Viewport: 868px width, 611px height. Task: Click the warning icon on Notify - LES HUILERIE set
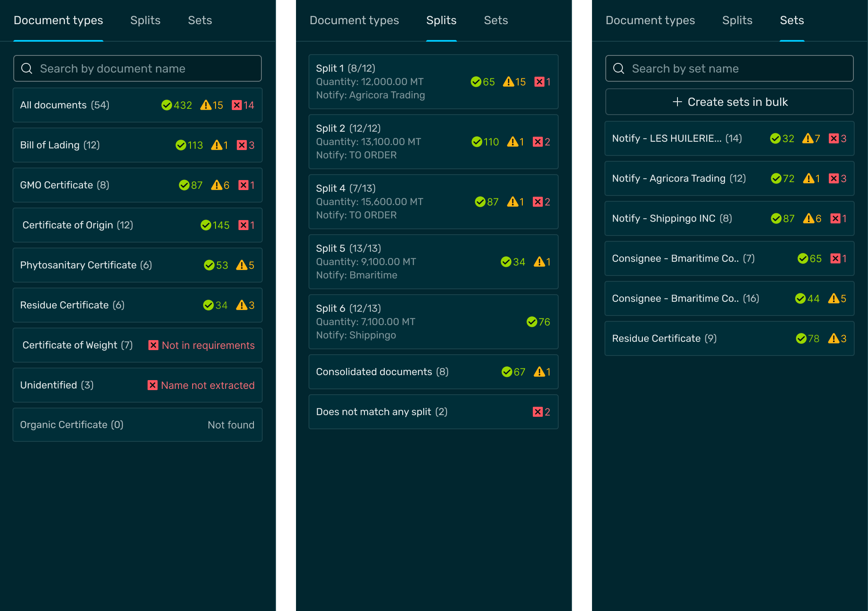click(x=808, y=138)
